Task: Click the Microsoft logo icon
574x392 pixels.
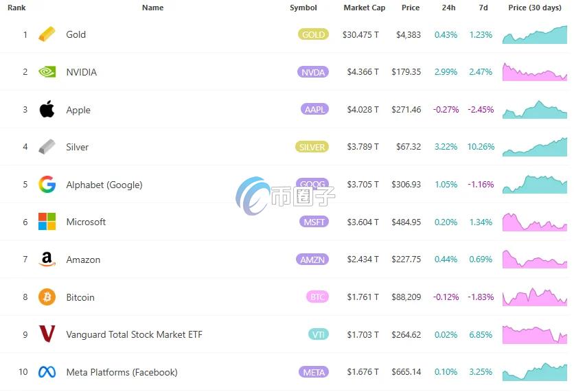Action: 47,222
